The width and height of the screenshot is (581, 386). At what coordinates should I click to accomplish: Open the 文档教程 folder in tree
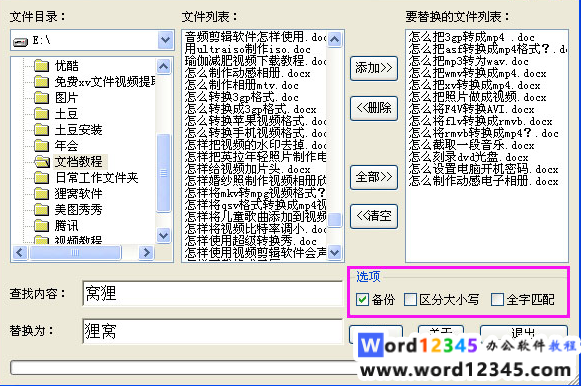[79, 162]
